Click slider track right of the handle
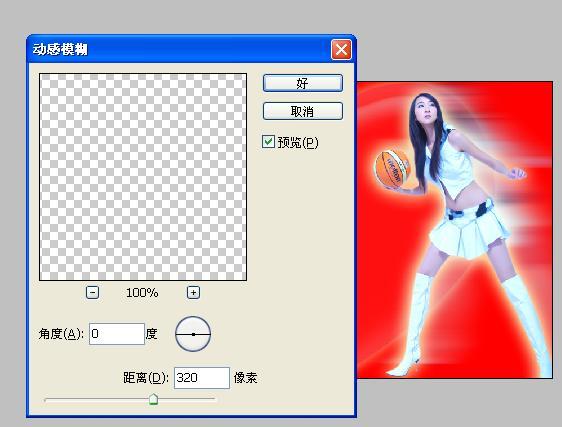The height and width of the screenshot is (427, 562). (186, 398)
